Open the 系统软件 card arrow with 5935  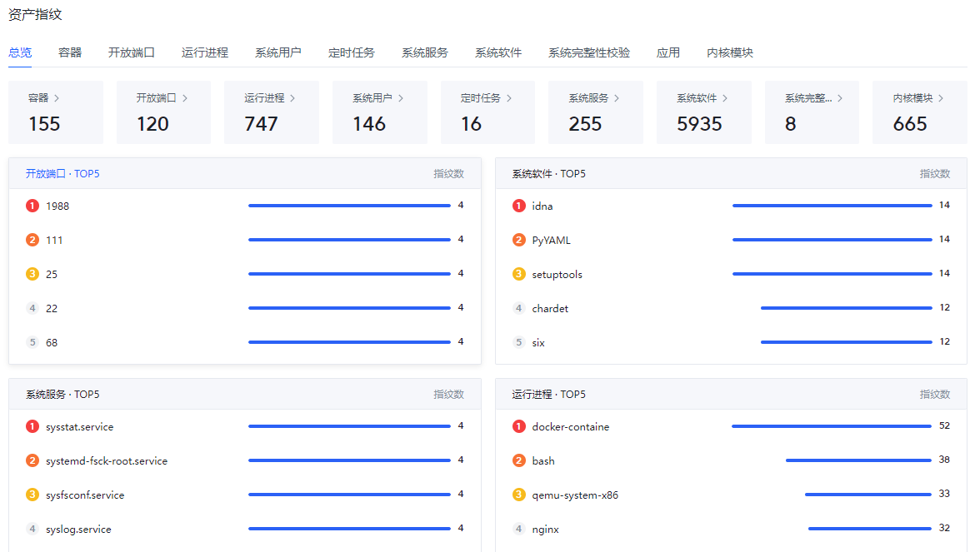[x=725, y=98]
